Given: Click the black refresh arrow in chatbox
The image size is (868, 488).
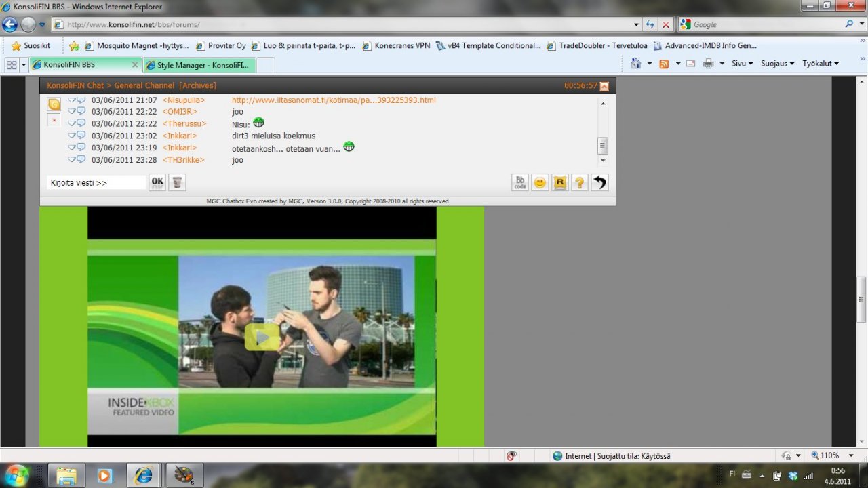Looking at the screenshot, I should pos(599,182).
